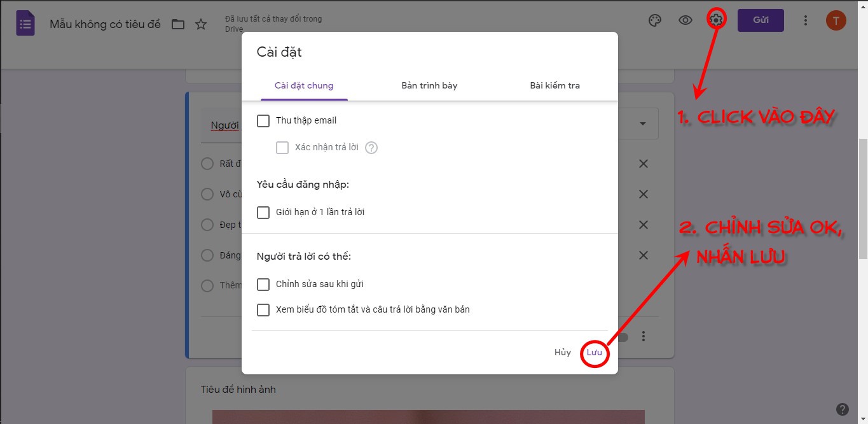Preview the form using the eye icon

click(685, 20)
